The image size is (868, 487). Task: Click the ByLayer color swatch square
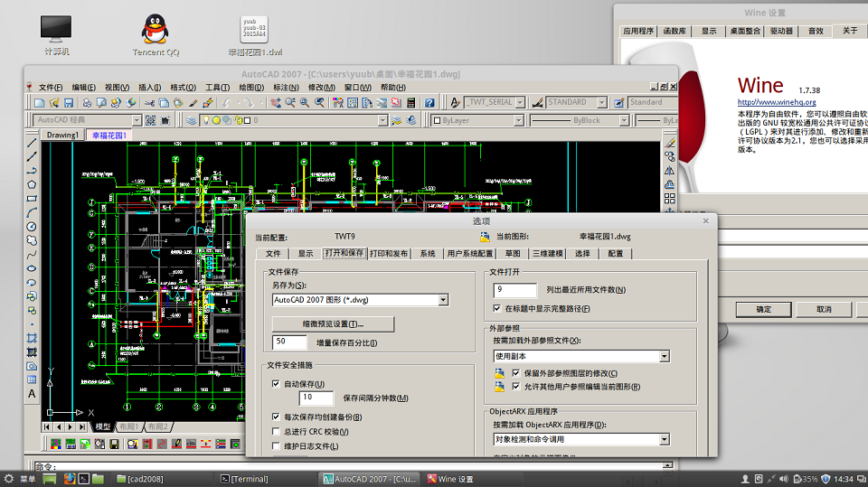[438, 120]
